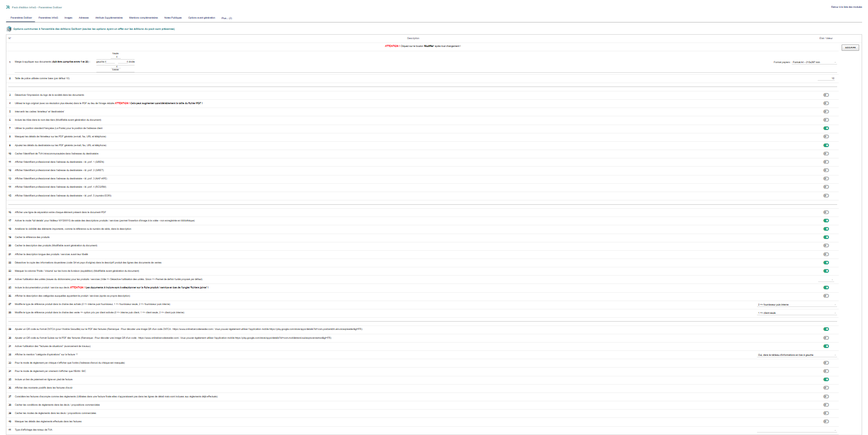Open the 'Type d'affichage des totaux de TVA' dropdown
Image resolution: width=868 pixels, height=435 pixels.
796,430
